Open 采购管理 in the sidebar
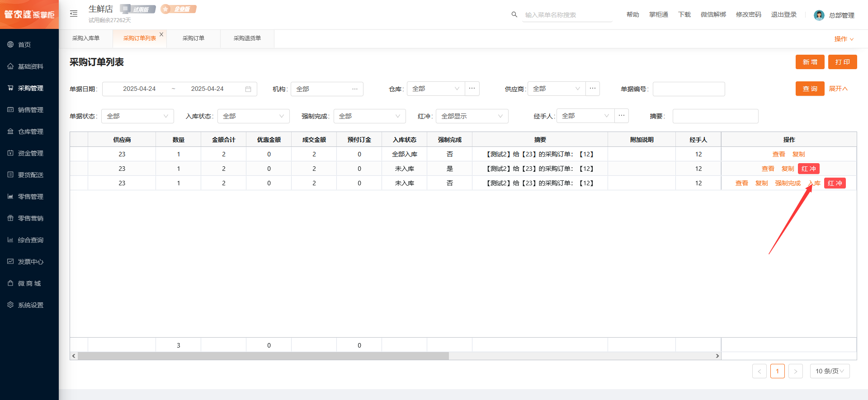This screenshot has width=868, height=400. tap(29, 88)
